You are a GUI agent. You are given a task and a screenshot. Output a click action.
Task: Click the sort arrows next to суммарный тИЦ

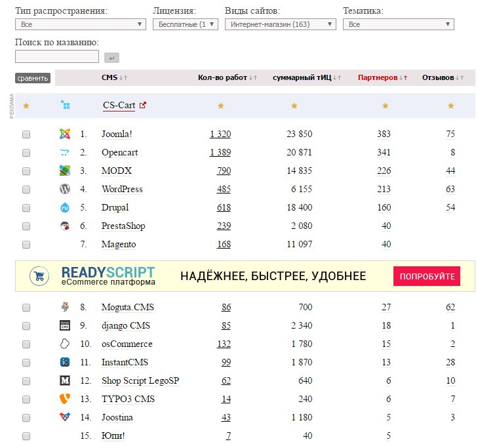click(337, 78)
